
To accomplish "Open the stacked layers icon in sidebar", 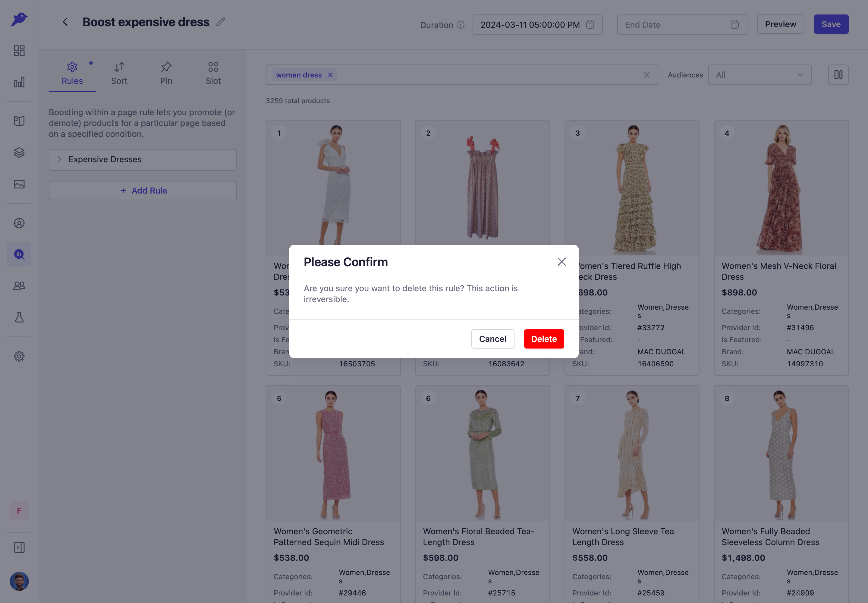I will click(x=19, y=152).
